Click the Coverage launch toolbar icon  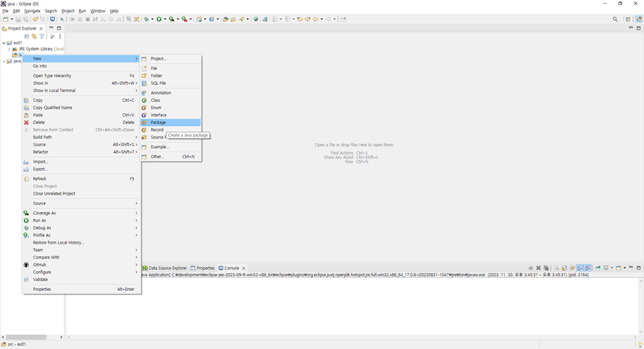[171, 19]
